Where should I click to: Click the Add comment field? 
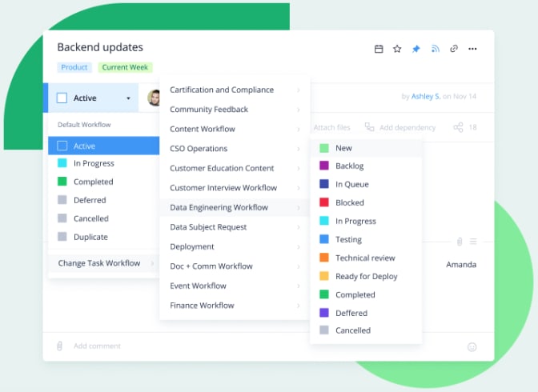point(97,346)
